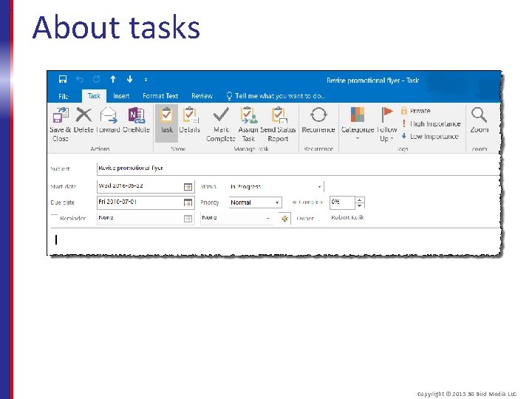532x399 pixels.
Task: Open the Follow Up flag menu
Action: tap(386, 124)
